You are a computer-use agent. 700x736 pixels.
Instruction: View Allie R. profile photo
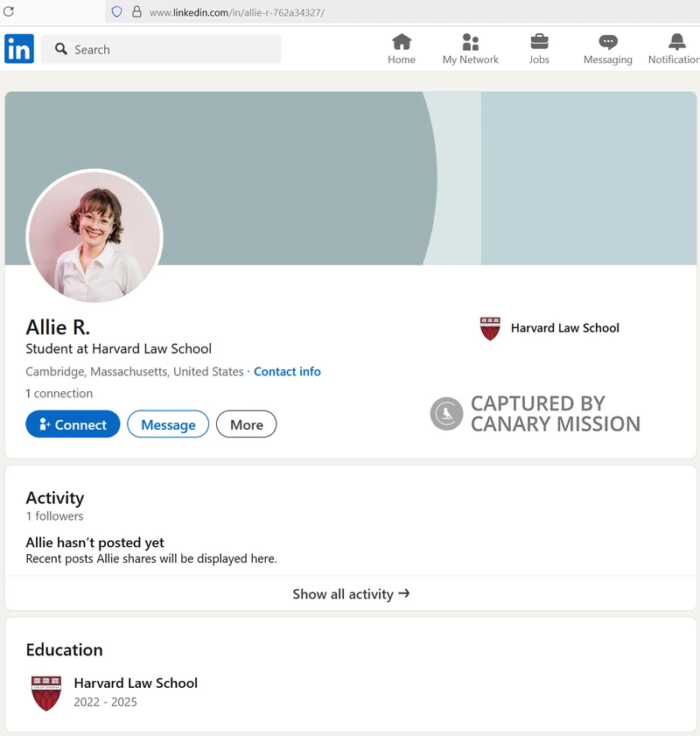click(x=94, y=236)
